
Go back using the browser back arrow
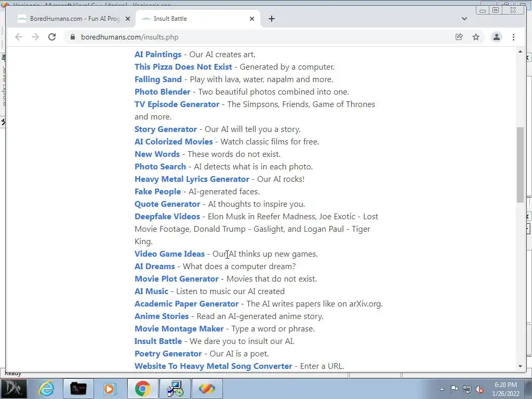(19, 37)
